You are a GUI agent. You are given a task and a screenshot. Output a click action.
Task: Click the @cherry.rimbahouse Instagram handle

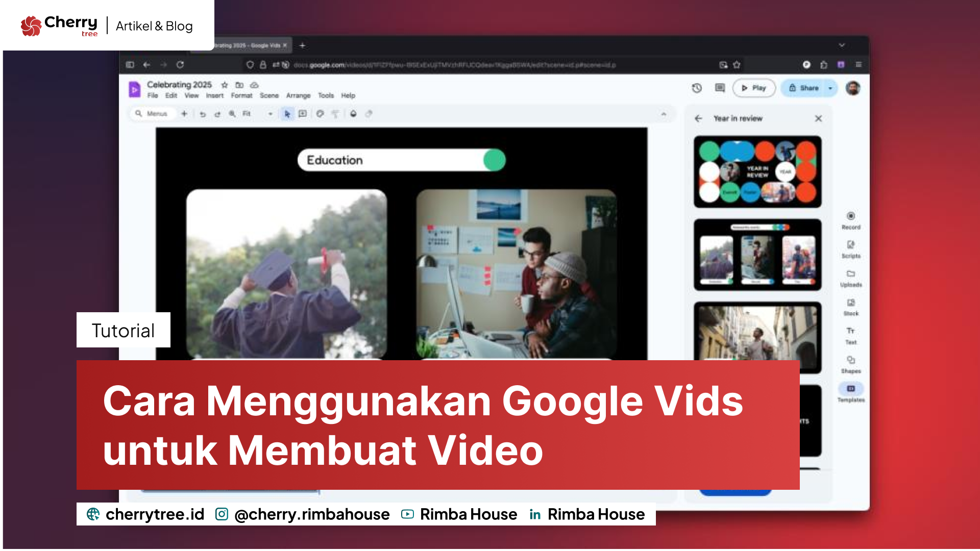pos(312,514)
